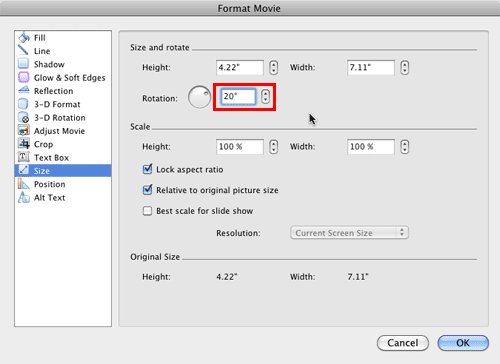500x364 pixels.
Task: Go to Adjust Movie pane
Action: 63,131
